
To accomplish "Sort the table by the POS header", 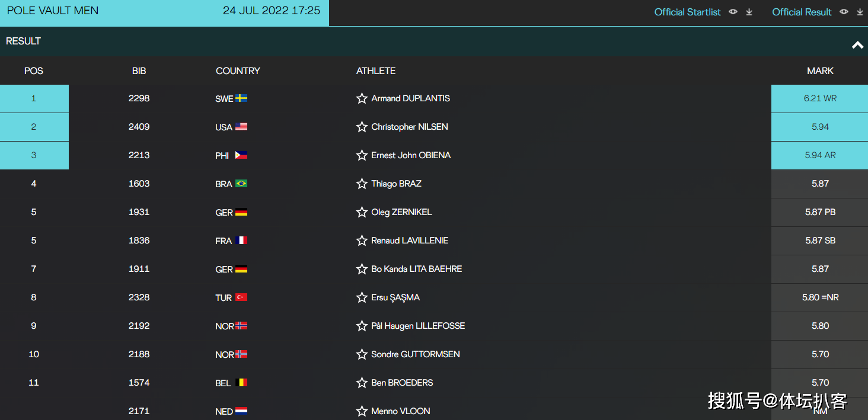I will click(34, 70).
